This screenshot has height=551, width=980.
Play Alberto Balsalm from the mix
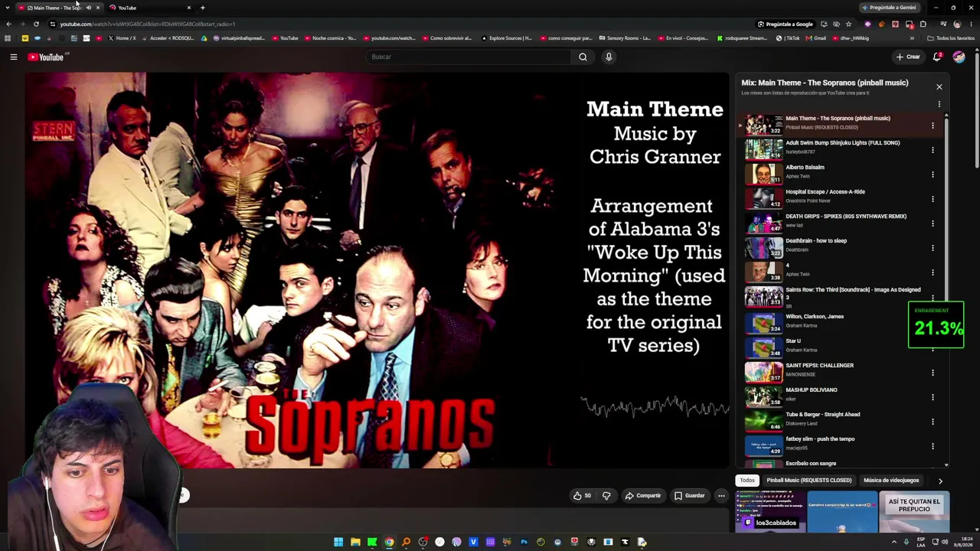click(x=838, y=173)
